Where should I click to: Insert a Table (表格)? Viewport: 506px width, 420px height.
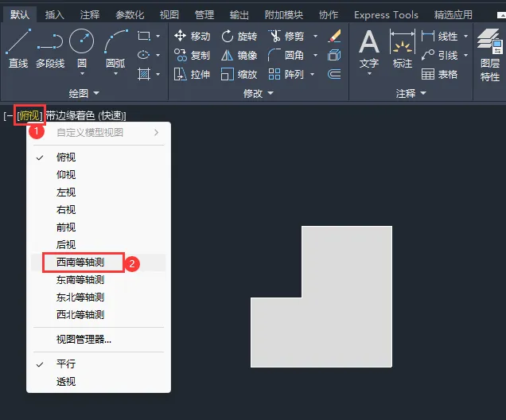(x=439, y=75)
